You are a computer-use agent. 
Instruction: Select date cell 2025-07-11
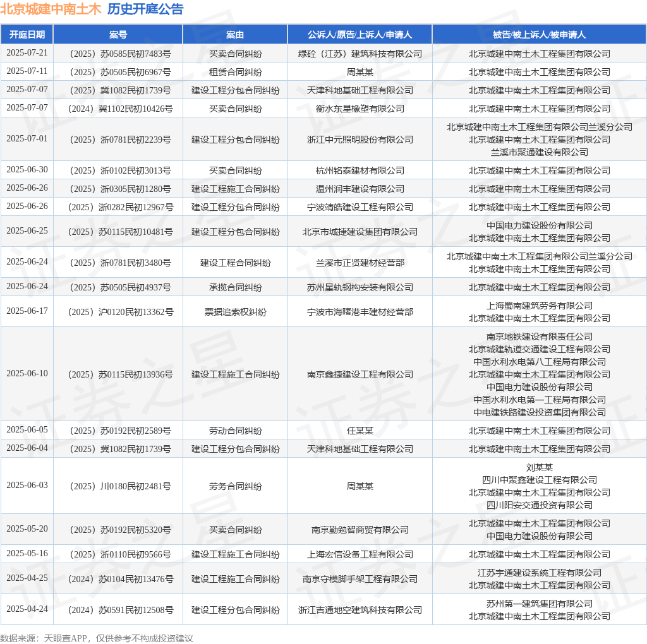pyautogui.click(x=27, y=71)
